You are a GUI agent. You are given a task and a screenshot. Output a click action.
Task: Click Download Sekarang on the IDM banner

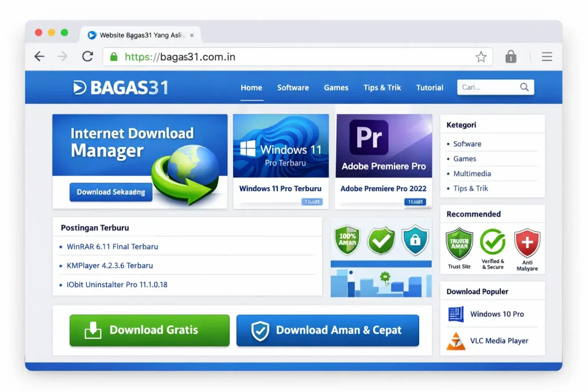click(110, 192)
